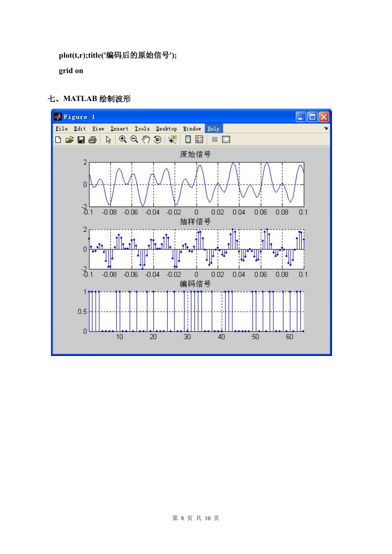Click the toolbar dock arrow at the menu bar's right end
Image resolution: width=392 pixels, height=554 pixels.
pyautogui.click(x=326, y=129)
